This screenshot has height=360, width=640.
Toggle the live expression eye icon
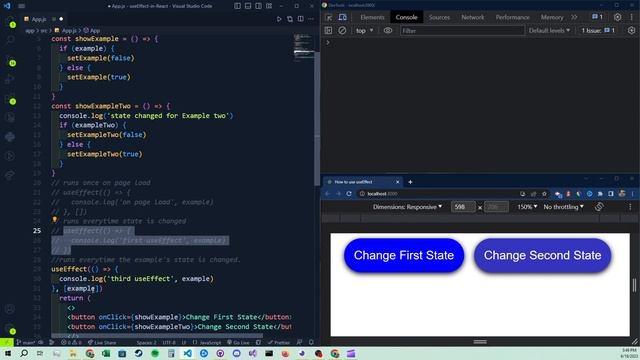tap(388, 31)
